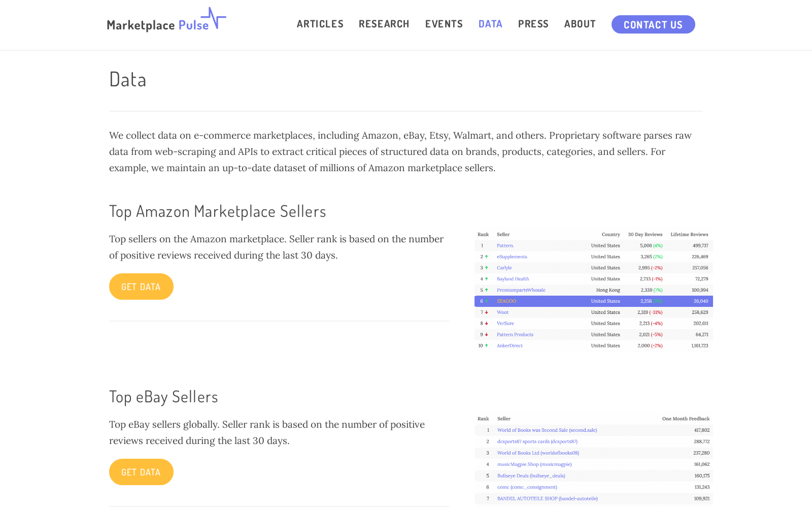Click the 417,802 feedback value
Screen dimensions: 812x508
(702, 430)
